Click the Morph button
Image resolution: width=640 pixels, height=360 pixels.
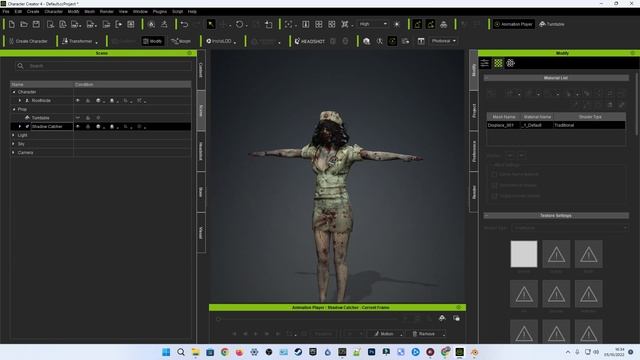click(181, 41)
